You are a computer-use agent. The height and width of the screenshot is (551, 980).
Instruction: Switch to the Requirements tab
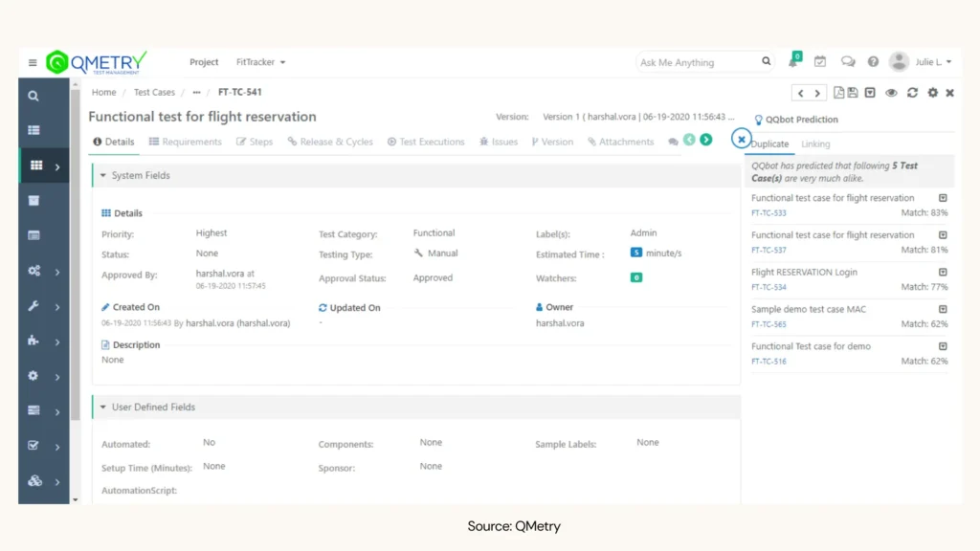point(186,141)
